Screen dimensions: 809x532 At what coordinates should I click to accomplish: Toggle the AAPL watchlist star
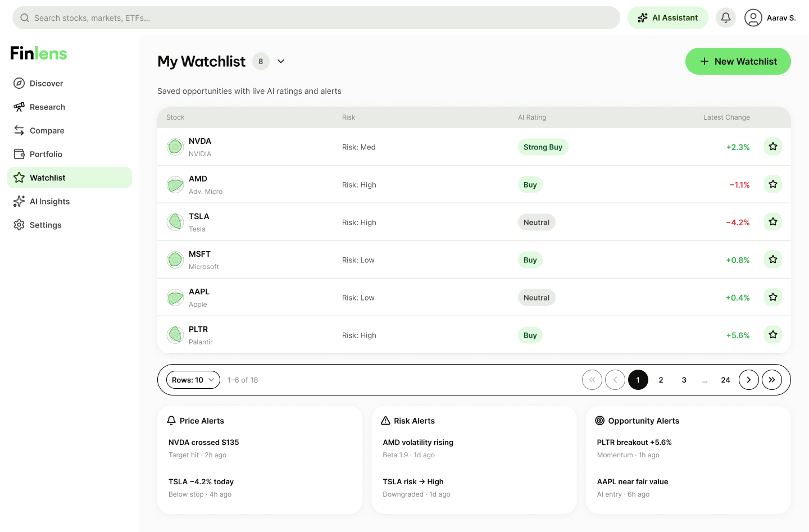coord(773,297)
